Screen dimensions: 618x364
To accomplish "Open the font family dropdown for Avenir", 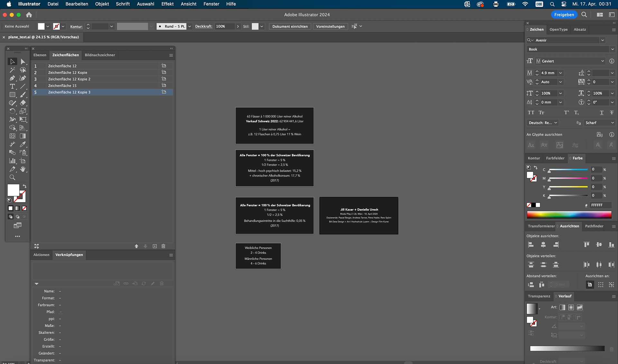I will [602, 40].
